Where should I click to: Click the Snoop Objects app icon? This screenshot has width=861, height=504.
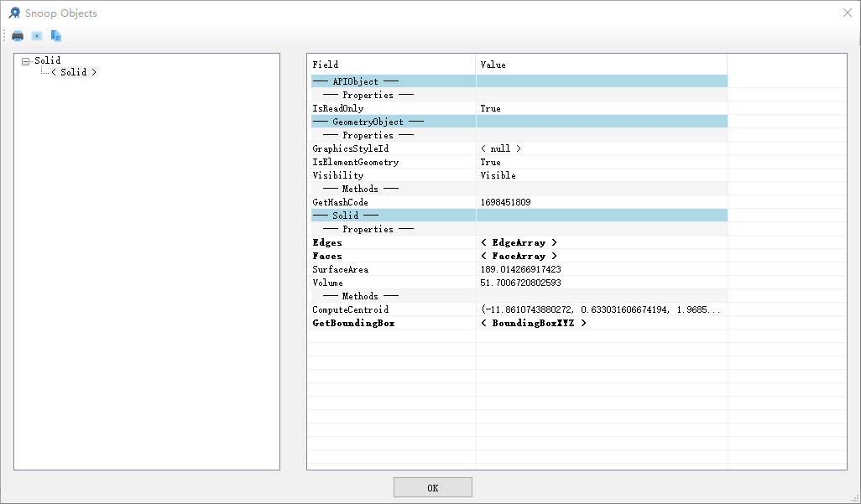[x=15, y=13]
